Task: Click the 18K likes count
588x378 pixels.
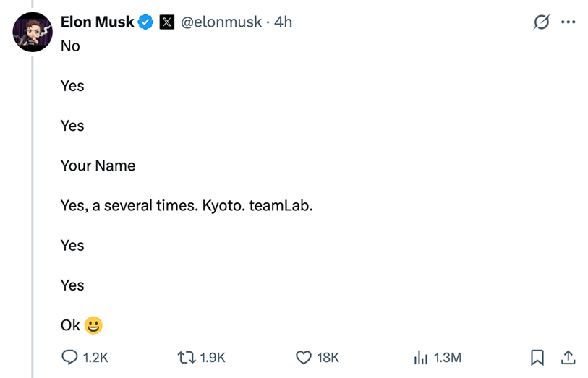Action: pyautogui.click(x=328, y=358)
